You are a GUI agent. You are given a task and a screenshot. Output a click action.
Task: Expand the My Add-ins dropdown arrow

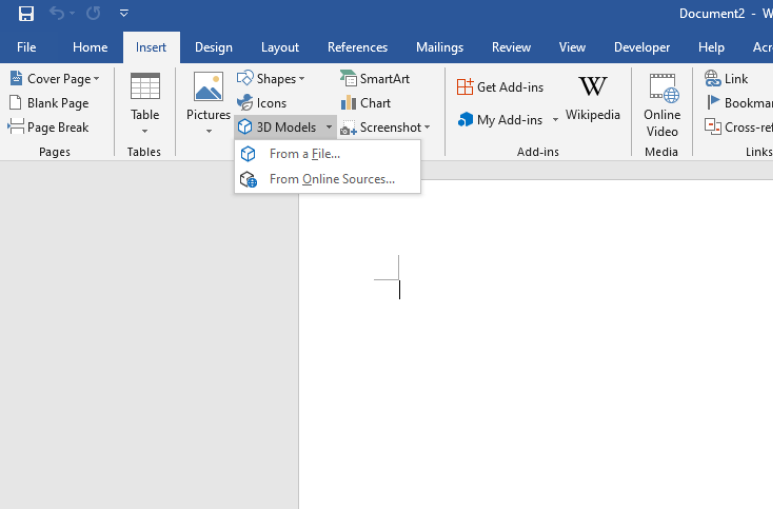pyautogui.click(x=556, y=120)
